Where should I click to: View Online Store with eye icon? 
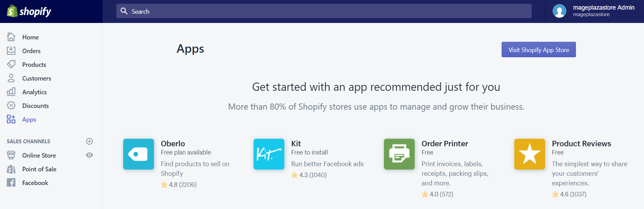tap(89, 155)
